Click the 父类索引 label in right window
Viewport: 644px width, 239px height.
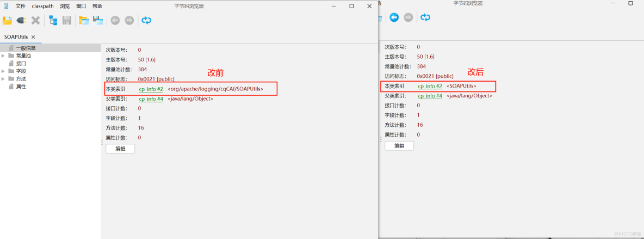[395, 96]
